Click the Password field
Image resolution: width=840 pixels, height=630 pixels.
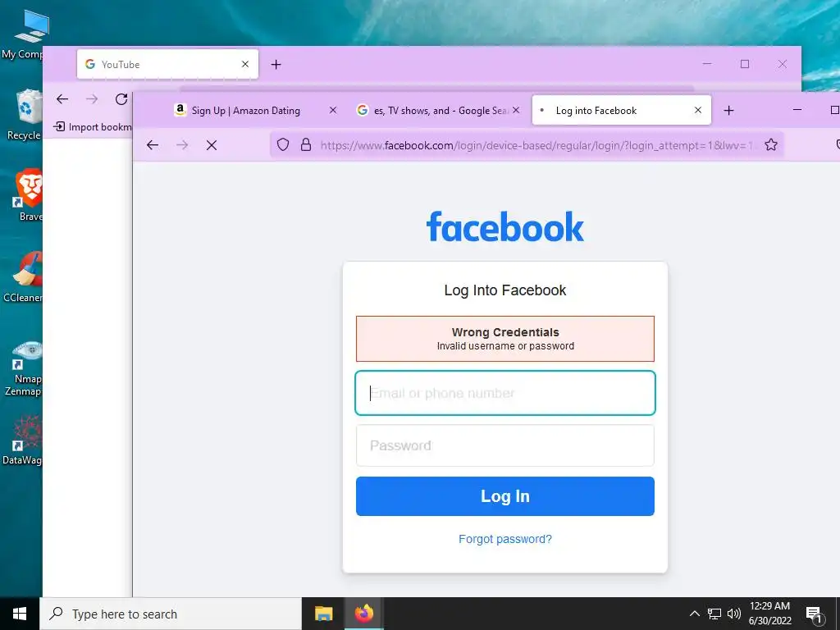click(x=505, y=445)
